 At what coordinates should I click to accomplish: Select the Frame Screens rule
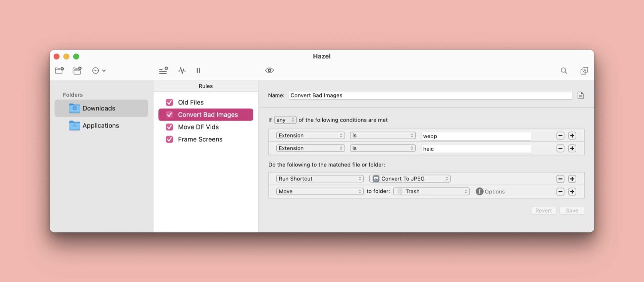[206, 139]
